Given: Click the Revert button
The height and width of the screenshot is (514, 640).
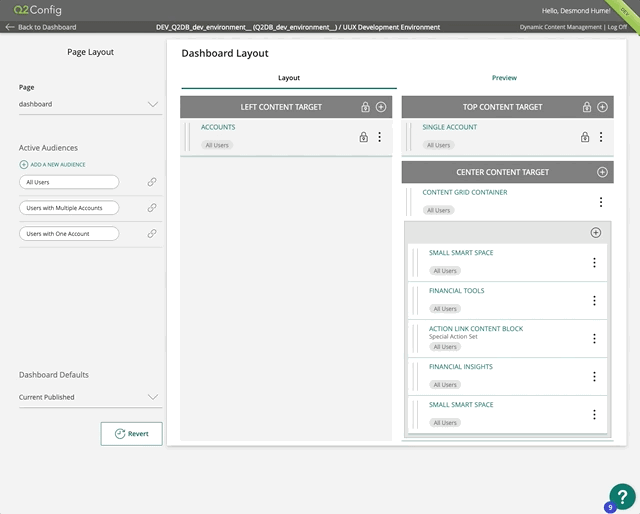Looking at the screenshot, I should [131, 434].
